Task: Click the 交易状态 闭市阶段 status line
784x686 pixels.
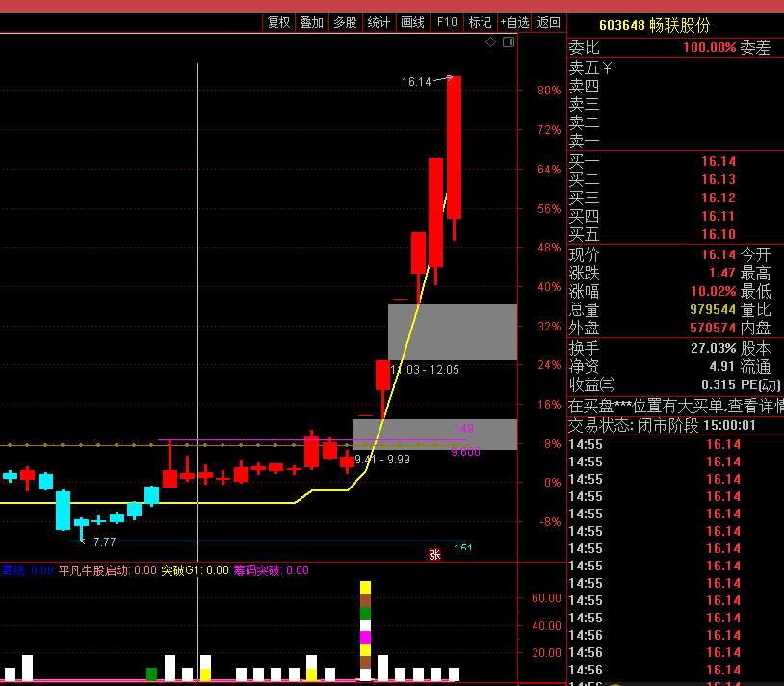Action: 663,426
